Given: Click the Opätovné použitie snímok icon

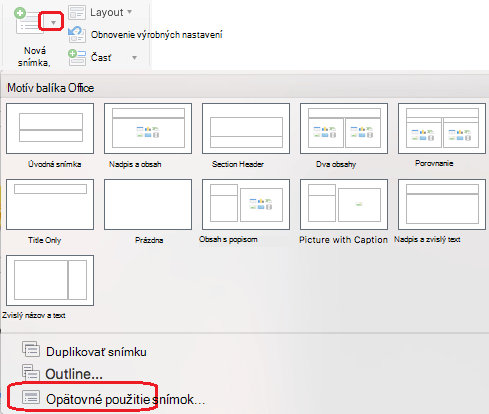Looking at the screenshot, I should (31, 397).
